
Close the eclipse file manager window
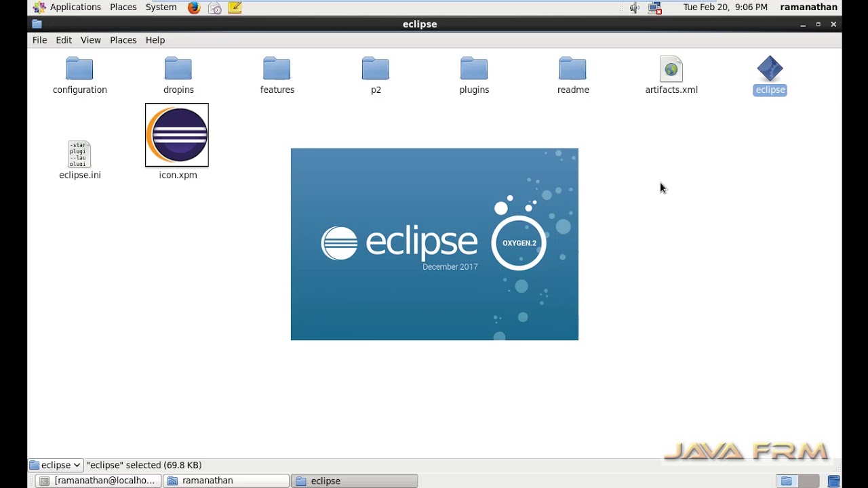(x=833, y=24)
